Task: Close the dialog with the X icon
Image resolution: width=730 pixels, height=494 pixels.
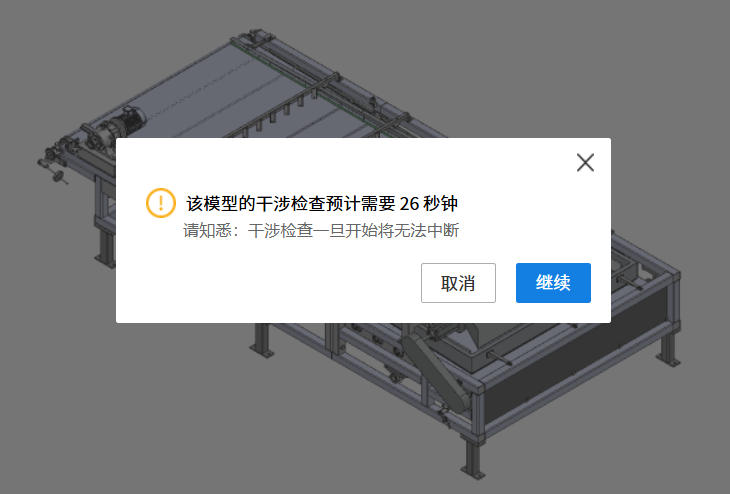Action: pos(585,162)
